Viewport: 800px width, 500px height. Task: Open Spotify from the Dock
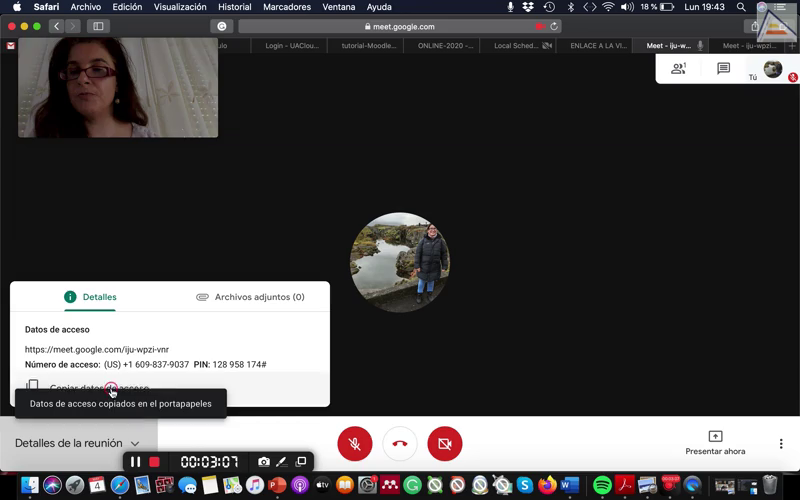[602, 485]
